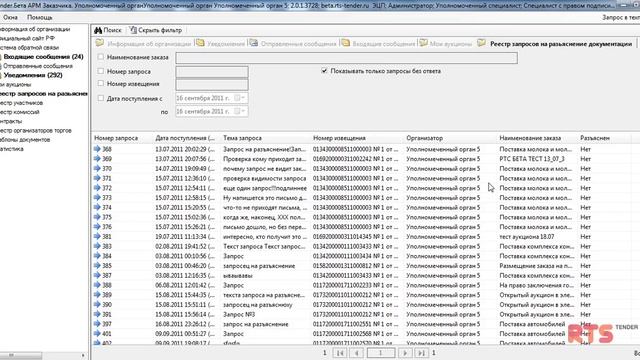Click Скрыть фильтр to hide filter
The height and width of the screenshot is (360, 640).
tap(156, 30)
